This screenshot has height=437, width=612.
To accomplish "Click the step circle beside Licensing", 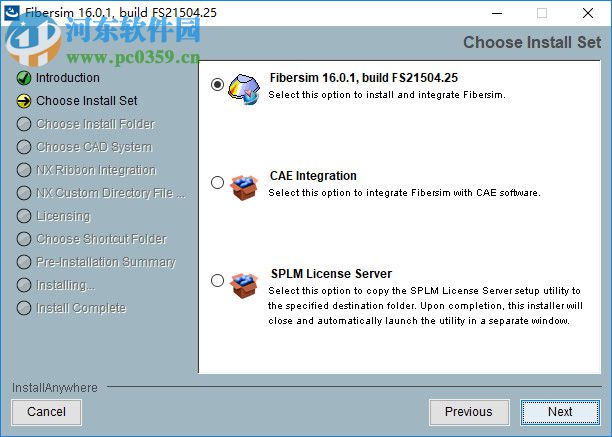I will 24,216.
